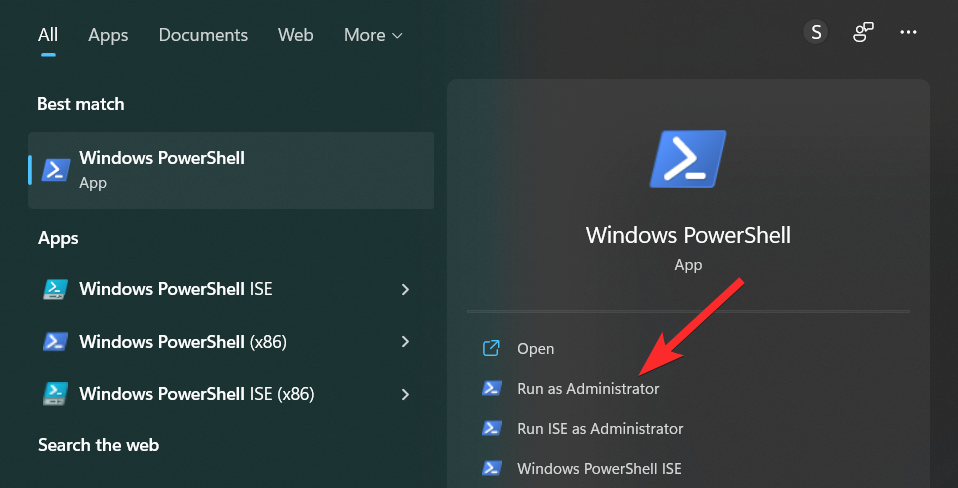Click the Windows PowerShell (x86) icon
The width and height of the screenshot is (958, 488).
[56, 341]
